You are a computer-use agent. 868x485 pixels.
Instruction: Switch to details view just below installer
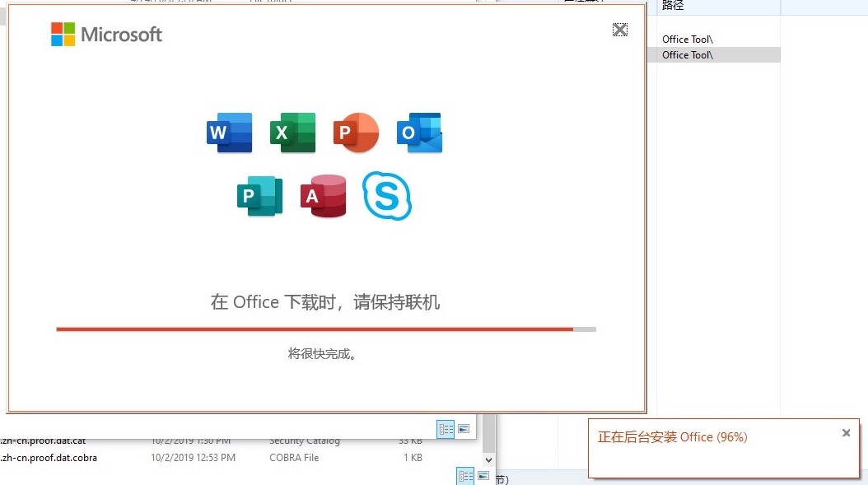[x=446, y=429]
